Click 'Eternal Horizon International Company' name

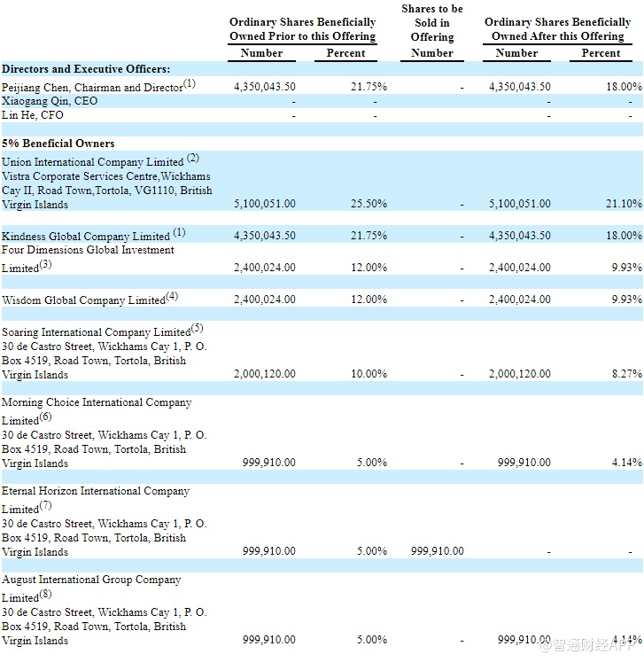click(x=96, y=491)
